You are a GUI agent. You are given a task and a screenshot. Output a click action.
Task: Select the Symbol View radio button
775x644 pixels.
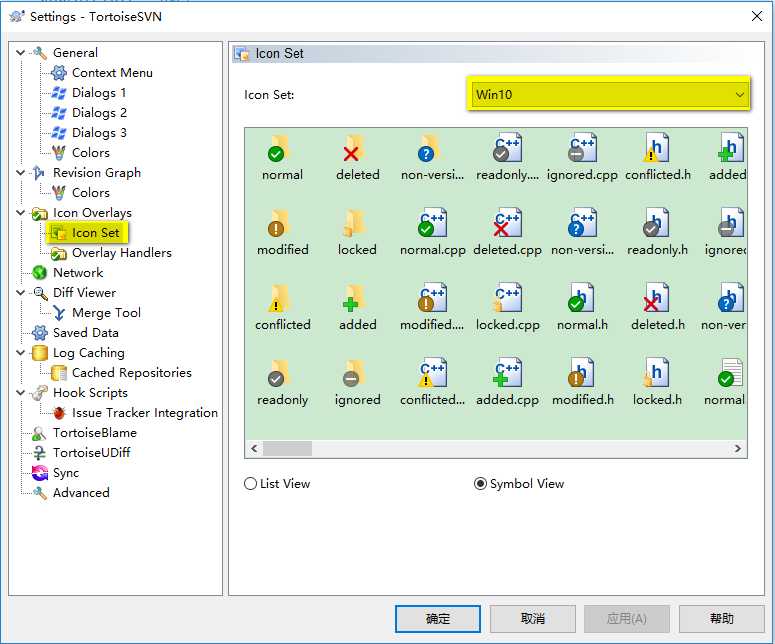pos(480,483)
